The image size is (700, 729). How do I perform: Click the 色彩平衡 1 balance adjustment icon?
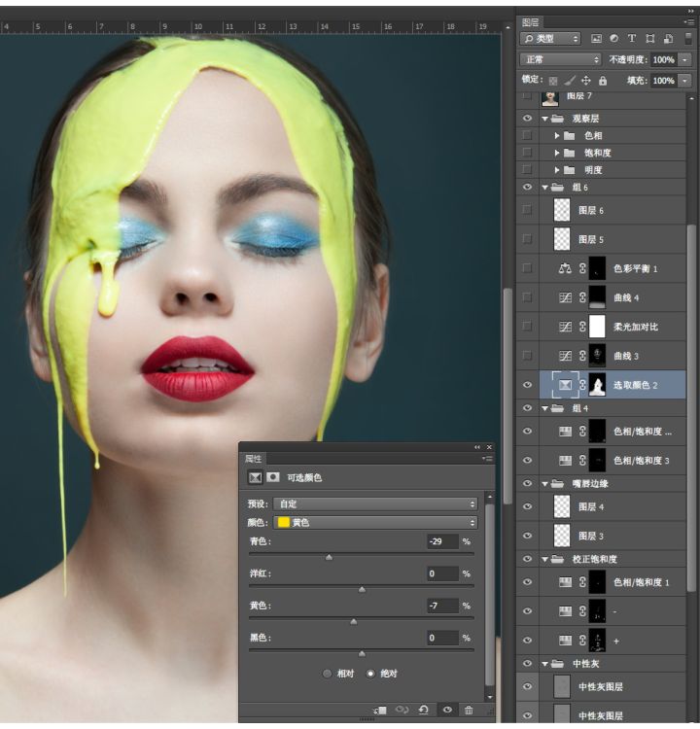point(565,268)
